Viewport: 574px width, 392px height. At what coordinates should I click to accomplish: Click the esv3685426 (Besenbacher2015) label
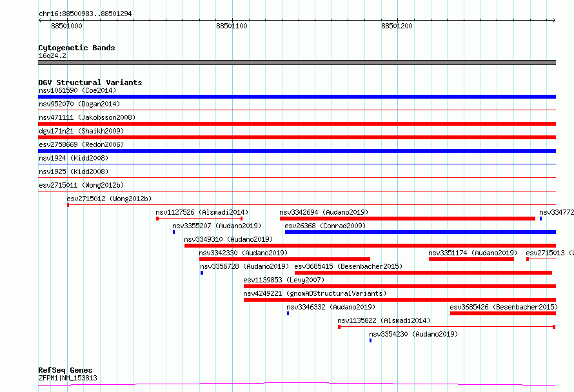pyautogui.click(x=504, y=307)
